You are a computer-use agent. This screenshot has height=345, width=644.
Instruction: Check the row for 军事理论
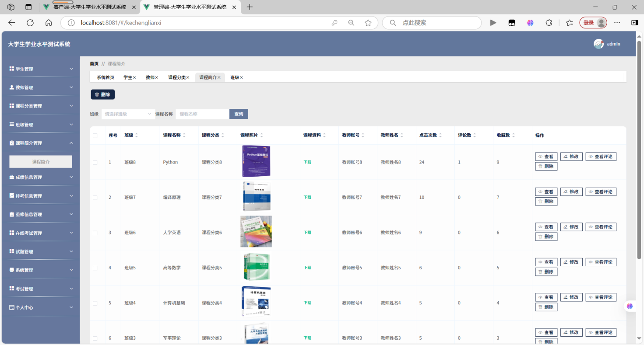click(x=95, y=338)
